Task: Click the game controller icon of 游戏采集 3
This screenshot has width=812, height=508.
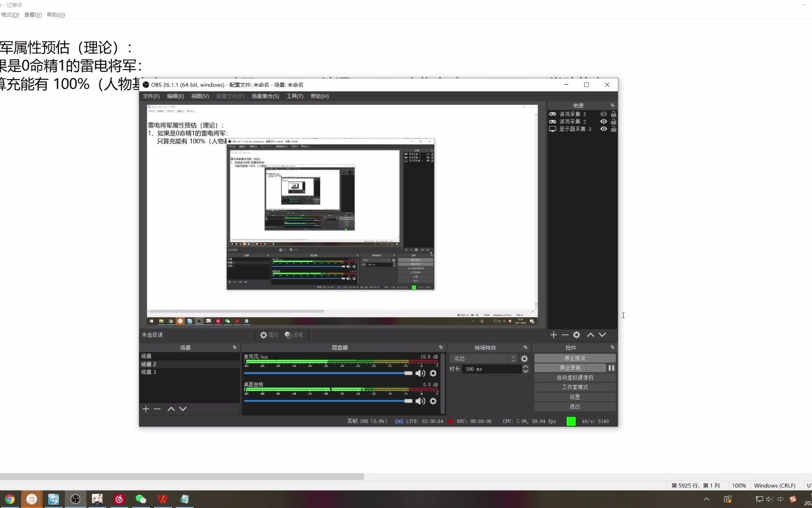Action: tap(553, 114)
